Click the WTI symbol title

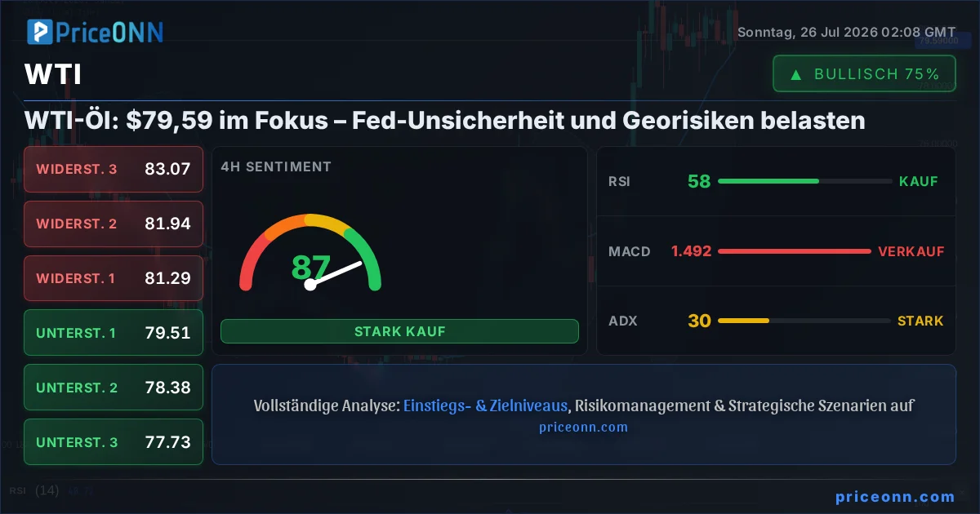53,75
